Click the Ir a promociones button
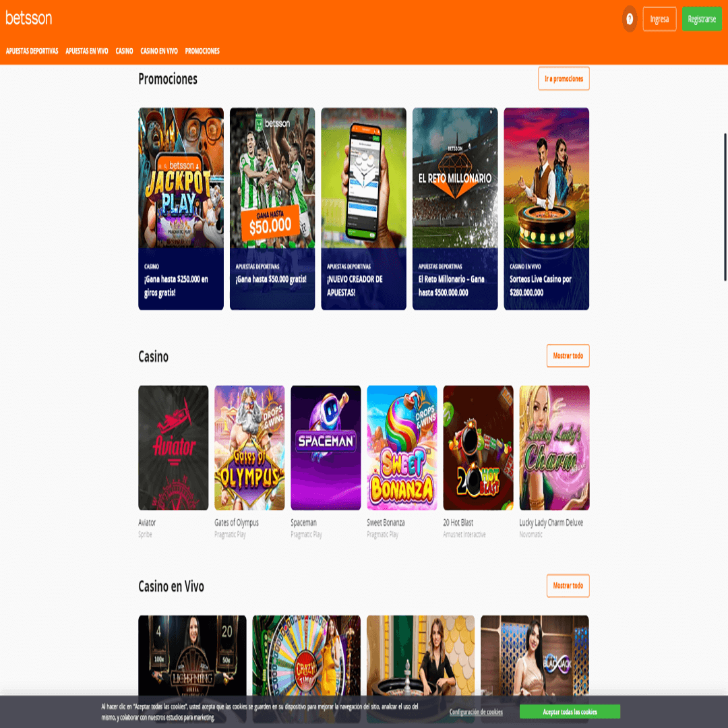This screenshot has width=728, height=728. coord(564,78)
